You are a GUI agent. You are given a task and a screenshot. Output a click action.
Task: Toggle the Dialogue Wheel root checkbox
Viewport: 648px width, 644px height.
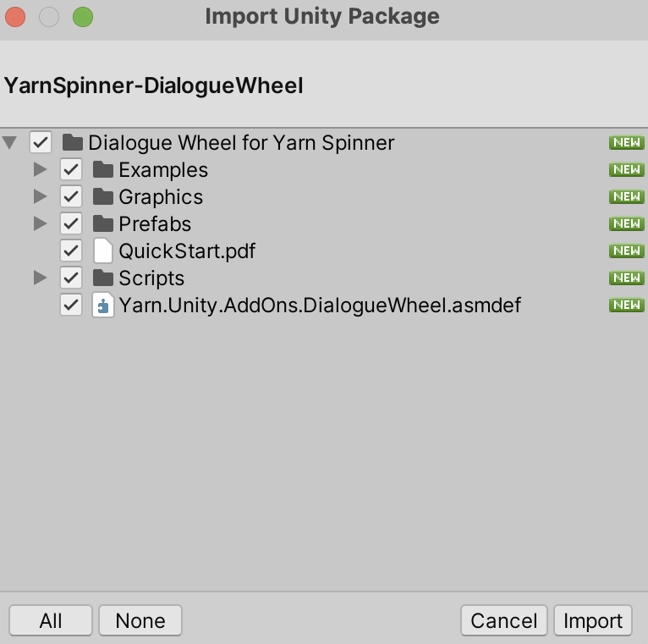[x=41, y=142]
